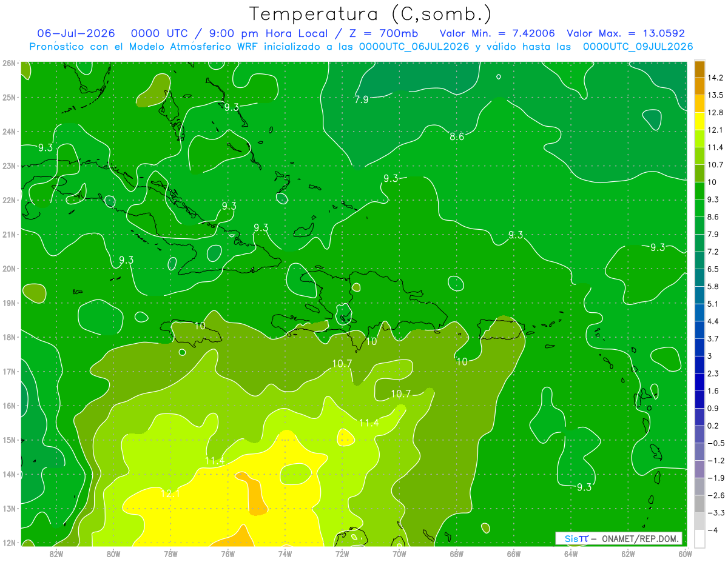
Task: Click the 66W longitude axis label
Action: [x=514, y=553]
